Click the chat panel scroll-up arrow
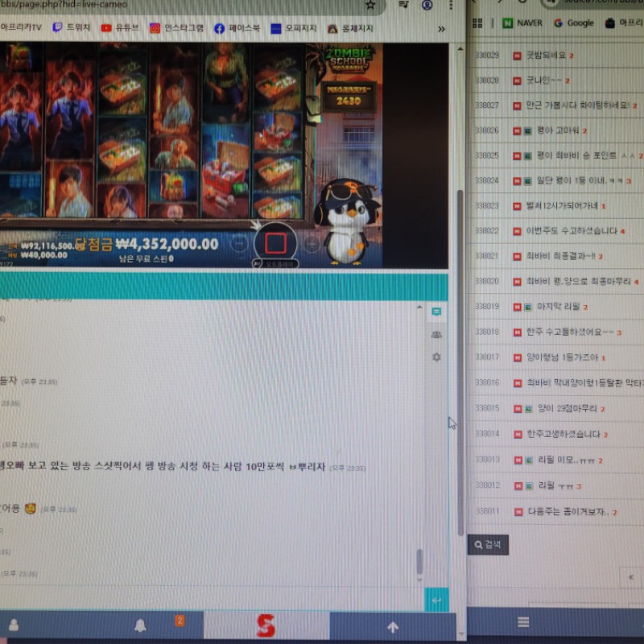Image resolution: width=644 pixels, height=644 pixels. coord(419,307)
